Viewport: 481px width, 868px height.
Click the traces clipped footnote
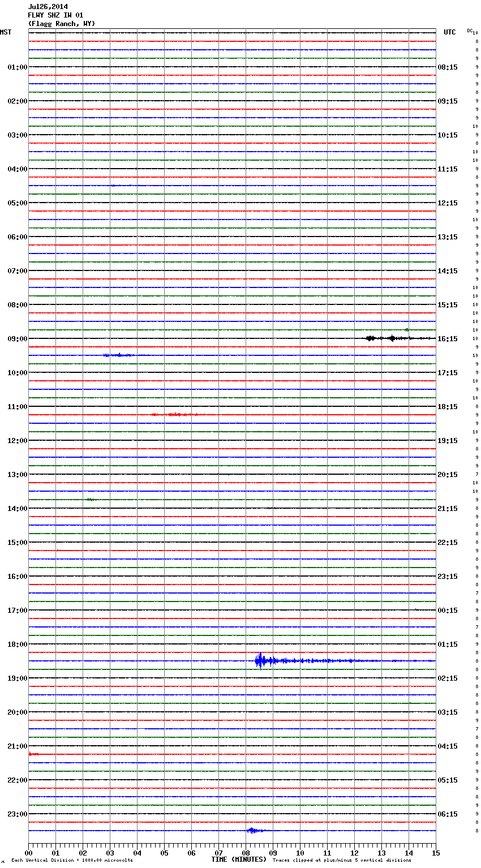(342, 861)
